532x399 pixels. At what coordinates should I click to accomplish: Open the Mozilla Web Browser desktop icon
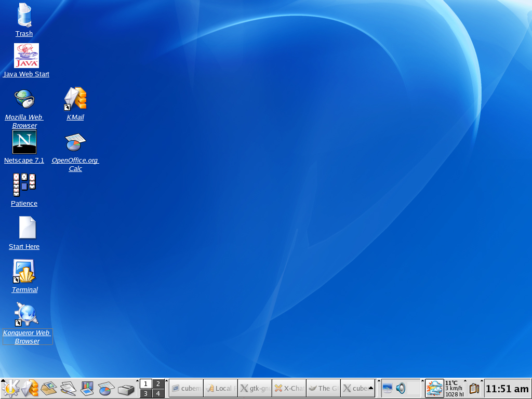(24, 99)
